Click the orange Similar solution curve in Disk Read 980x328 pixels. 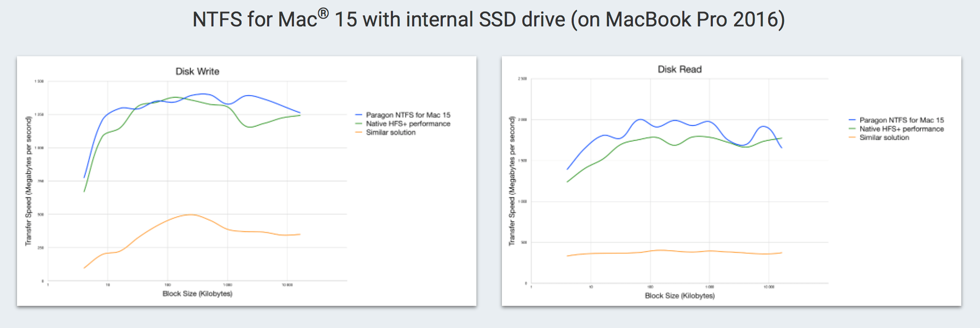[x=681, y=251]
